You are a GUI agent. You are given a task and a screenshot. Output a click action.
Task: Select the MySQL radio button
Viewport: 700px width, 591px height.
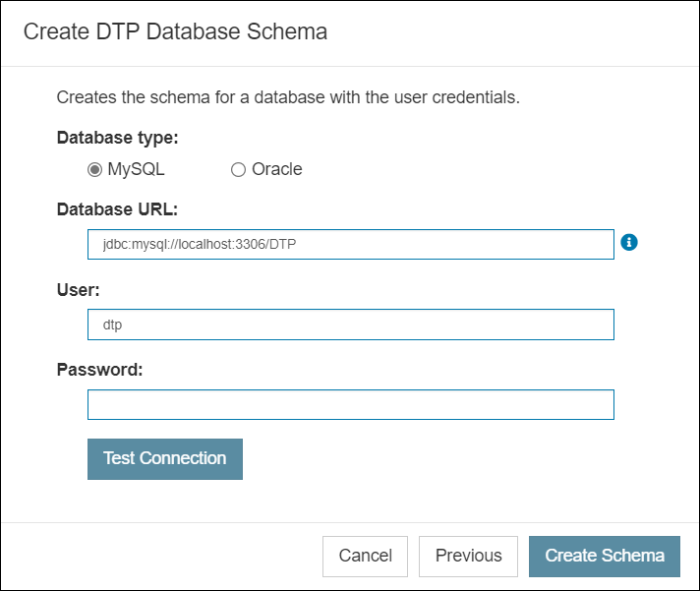[x=94, y=169]
